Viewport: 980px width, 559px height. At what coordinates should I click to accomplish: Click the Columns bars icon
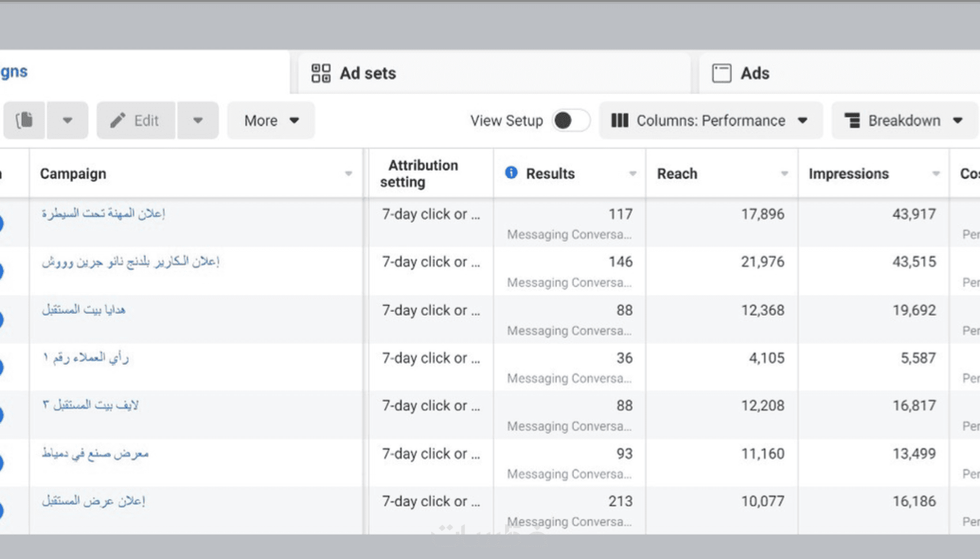click(620, 120)
